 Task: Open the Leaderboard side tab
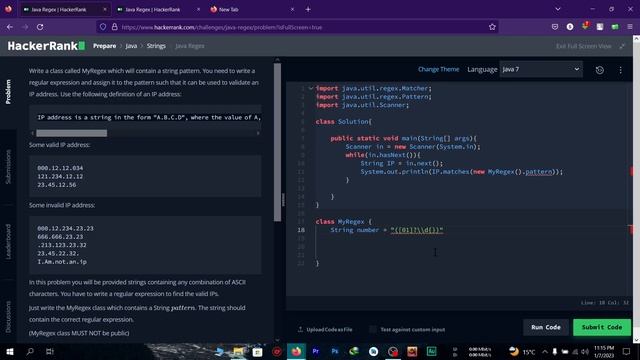[8, 241]
